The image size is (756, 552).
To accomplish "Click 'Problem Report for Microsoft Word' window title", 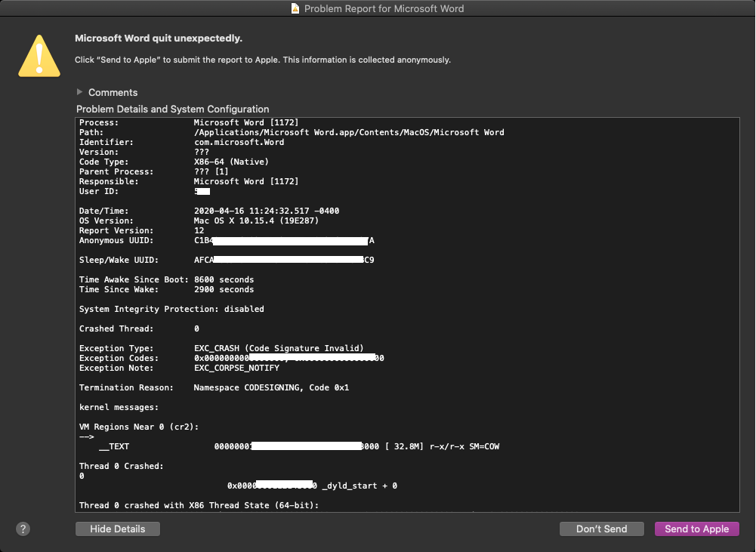I will 384,8.
